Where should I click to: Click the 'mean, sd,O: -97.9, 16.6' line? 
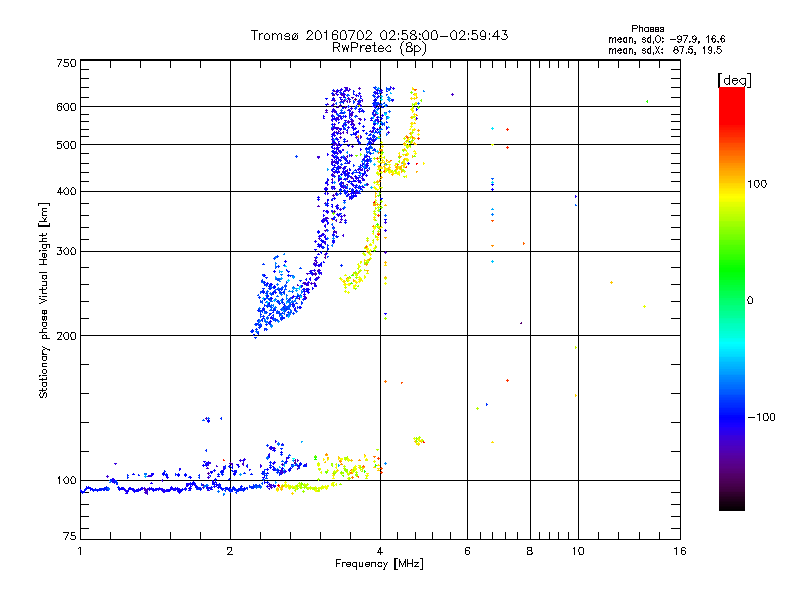(666, 39)
